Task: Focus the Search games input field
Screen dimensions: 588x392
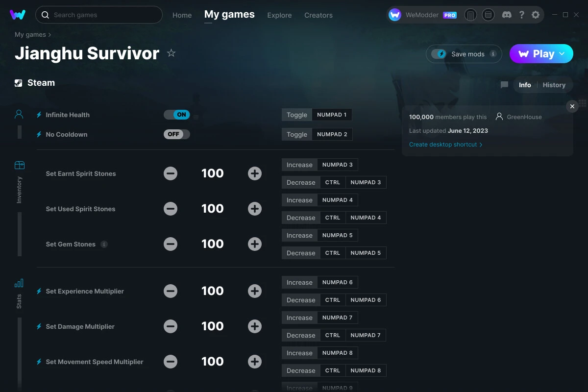Action: click(x=99, y=15)
